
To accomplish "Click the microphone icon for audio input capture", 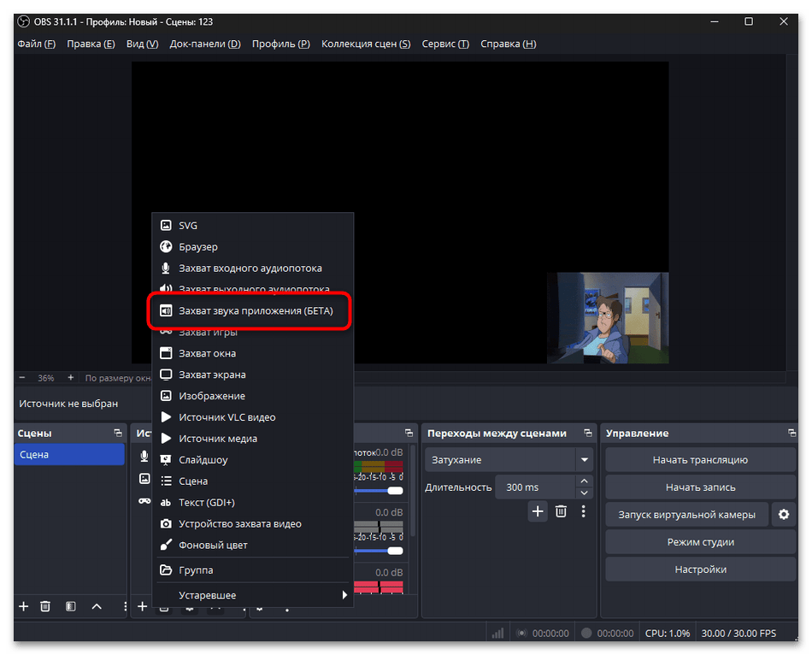I will pyautogui.click(x=166, y=268).
